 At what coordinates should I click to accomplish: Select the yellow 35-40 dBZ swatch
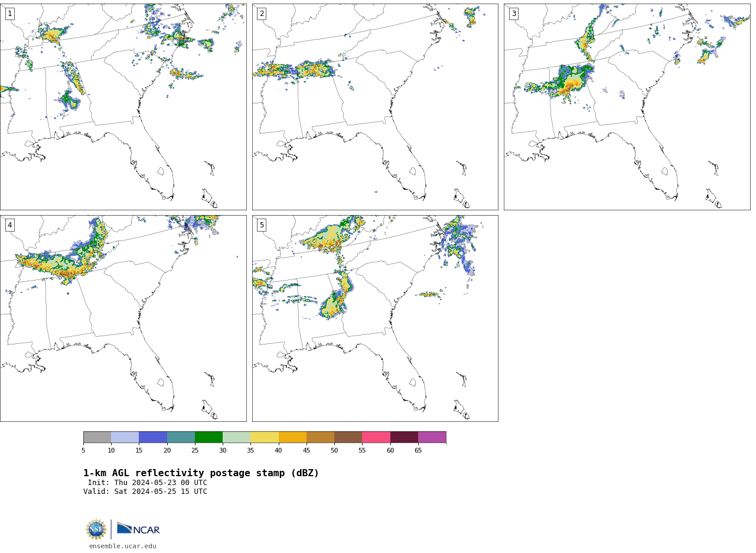pos(265,437)
